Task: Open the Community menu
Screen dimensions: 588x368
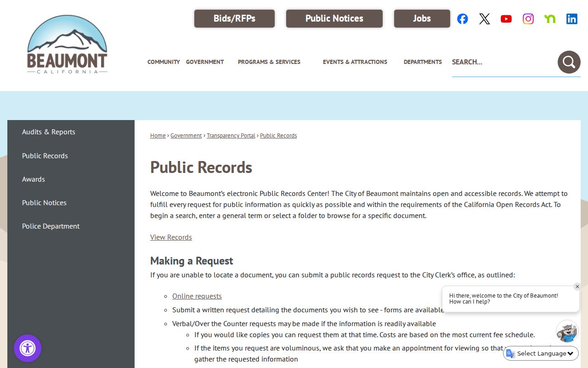Action: tap(164, 62)
